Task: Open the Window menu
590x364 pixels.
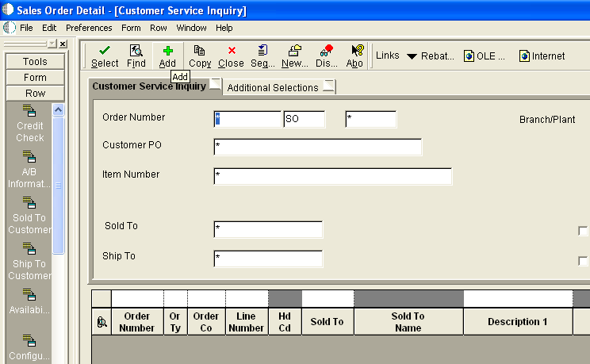Action: (x=191, y=28)
